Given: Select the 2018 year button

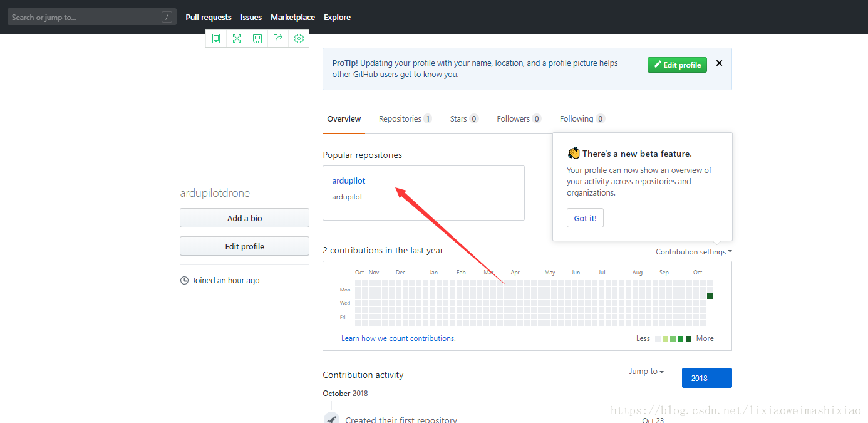Looking at the screenshot, I should pos(706,378).
